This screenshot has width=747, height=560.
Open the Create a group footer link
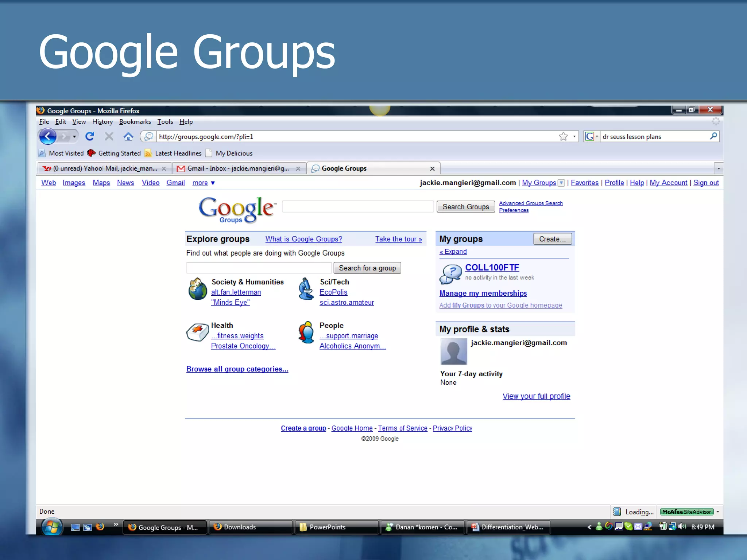pyautogui.click(x=303, y=428)
